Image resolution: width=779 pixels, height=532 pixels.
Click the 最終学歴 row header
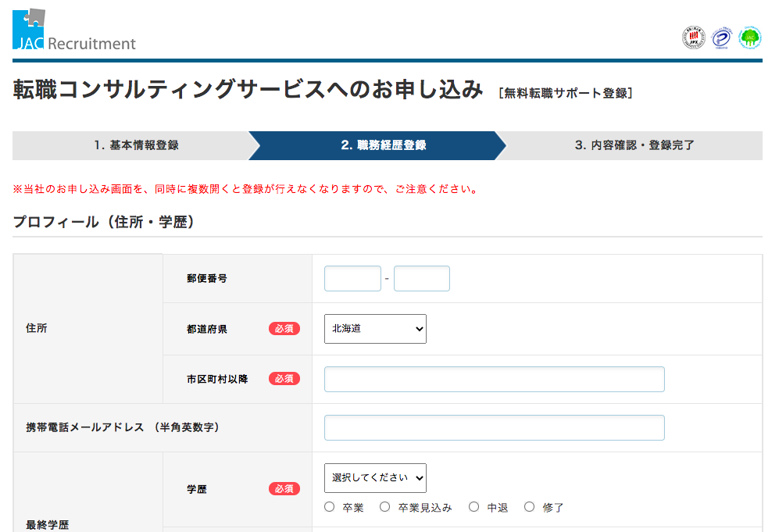point(47,525)
